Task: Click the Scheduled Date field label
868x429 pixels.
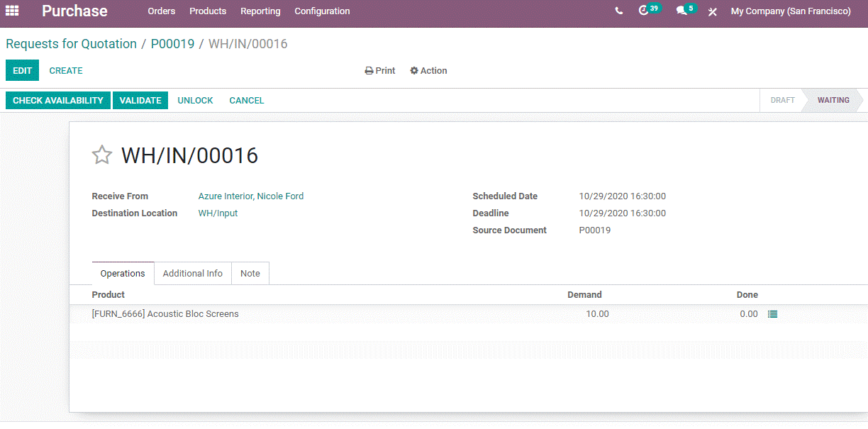Action: click(505, 196)
